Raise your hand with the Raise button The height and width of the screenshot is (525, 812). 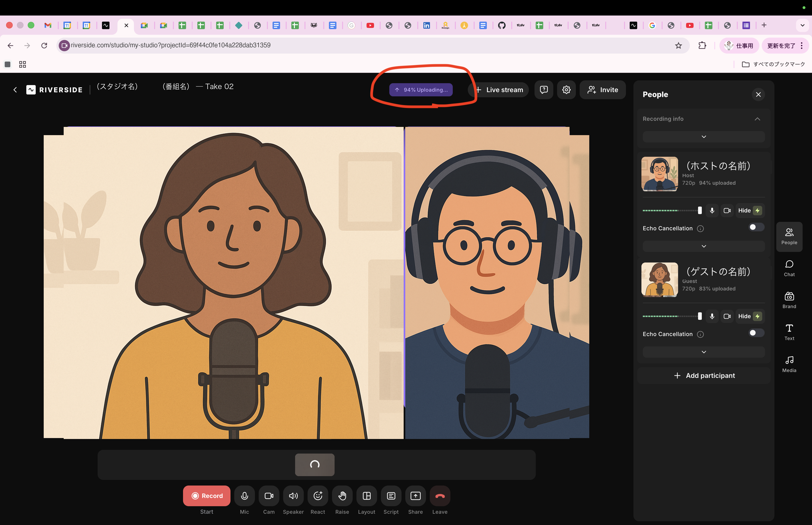(342, 495)
